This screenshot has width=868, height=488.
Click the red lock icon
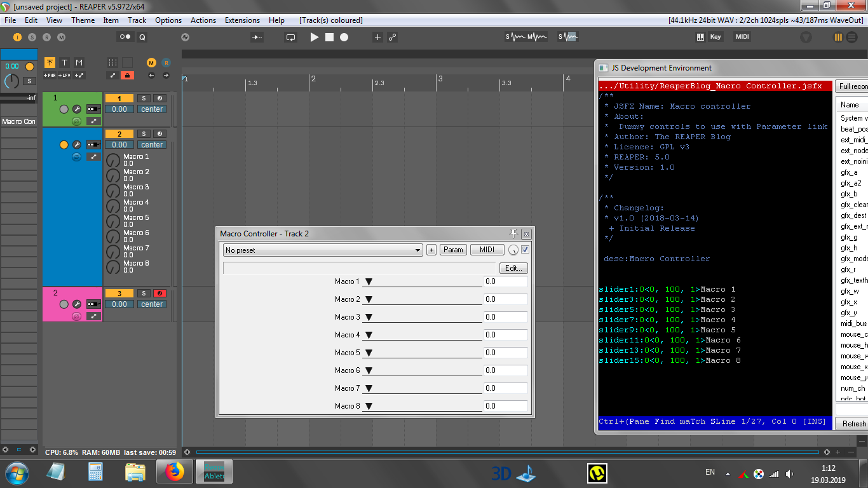tap(127, 76)
